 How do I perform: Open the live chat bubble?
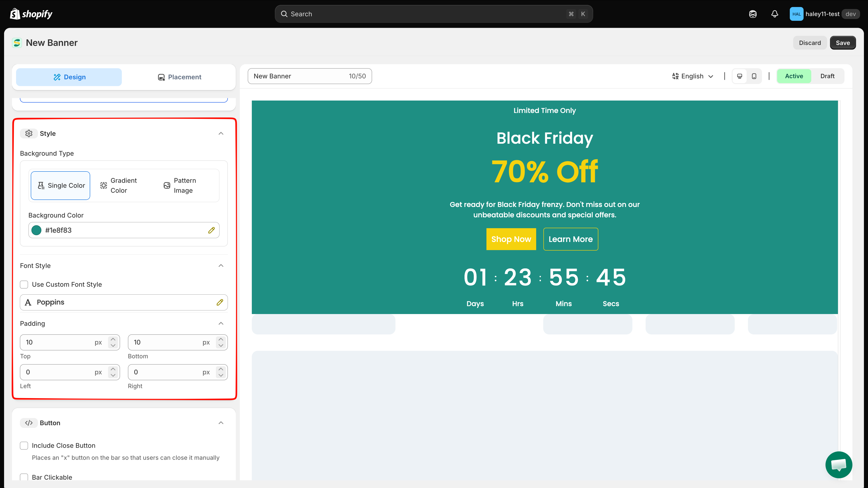coord(839,465)
